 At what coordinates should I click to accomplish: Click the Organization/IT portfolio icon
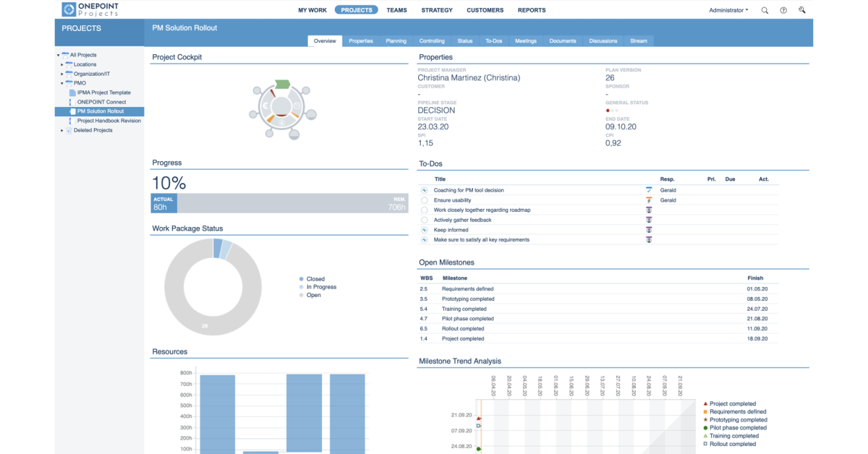click(x=69, y=74)
